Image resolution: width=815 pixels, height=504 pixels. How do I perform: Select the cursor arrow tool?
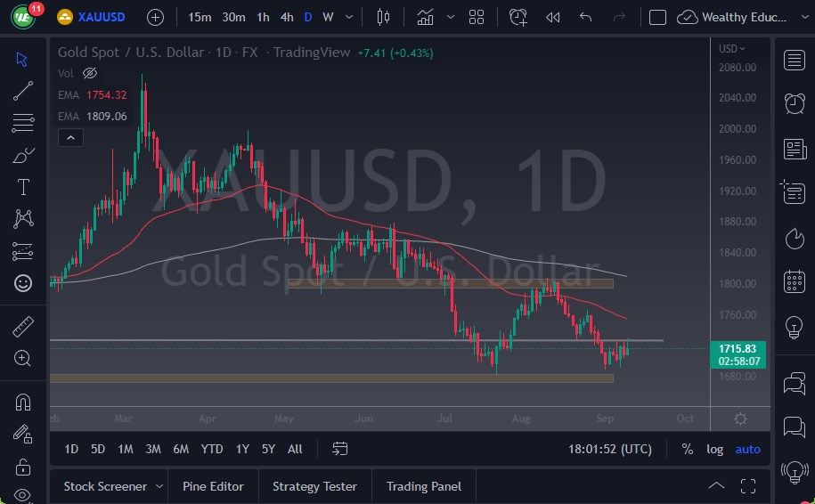coord(22,60)
